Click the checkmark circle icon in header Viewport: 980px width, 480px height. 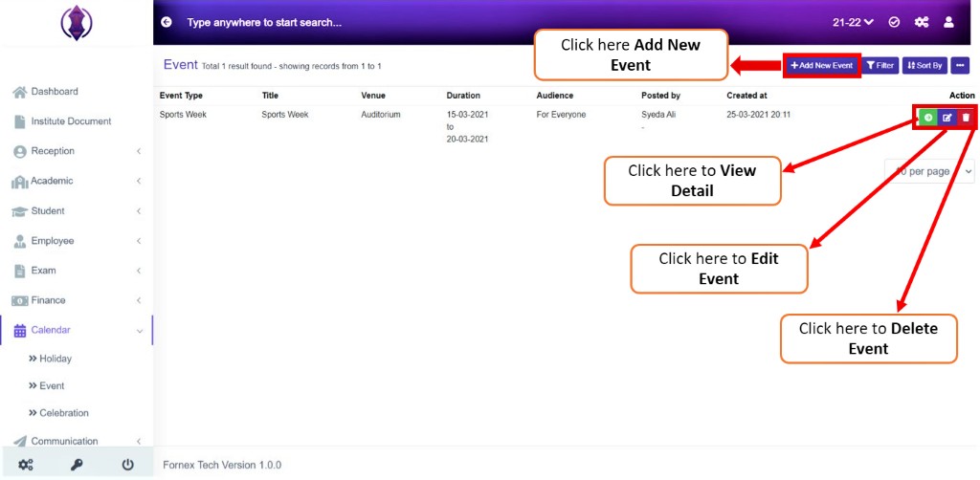894,23
